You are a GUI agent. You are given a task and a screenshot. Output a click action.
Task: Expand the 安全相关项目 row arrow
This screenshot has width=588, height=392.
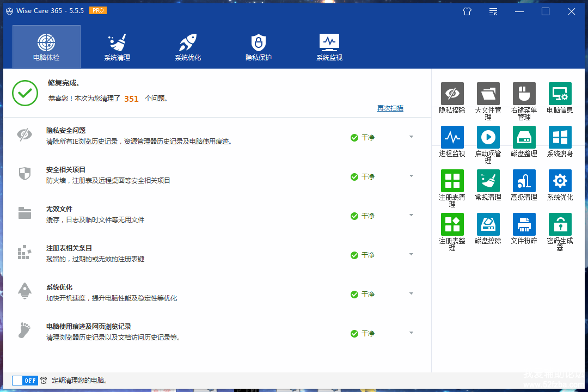(412, 176)
